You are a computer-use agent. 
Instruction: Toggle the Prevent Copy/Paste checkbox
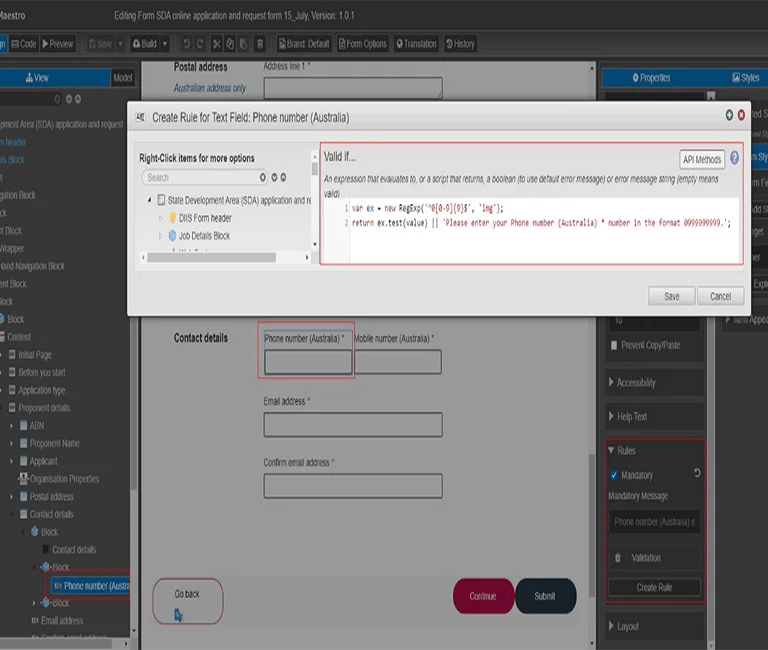pyautogui.click(x=614, y=345)
